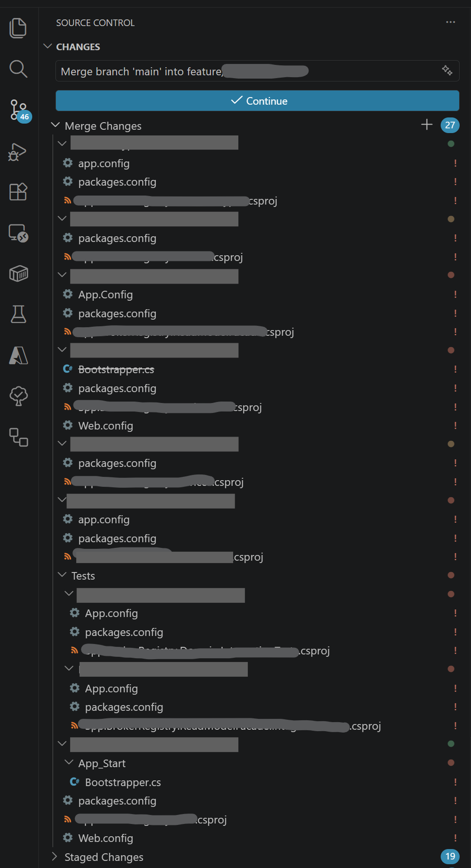
Task: Click the commit message input field
Action: [x=246, y=71]
